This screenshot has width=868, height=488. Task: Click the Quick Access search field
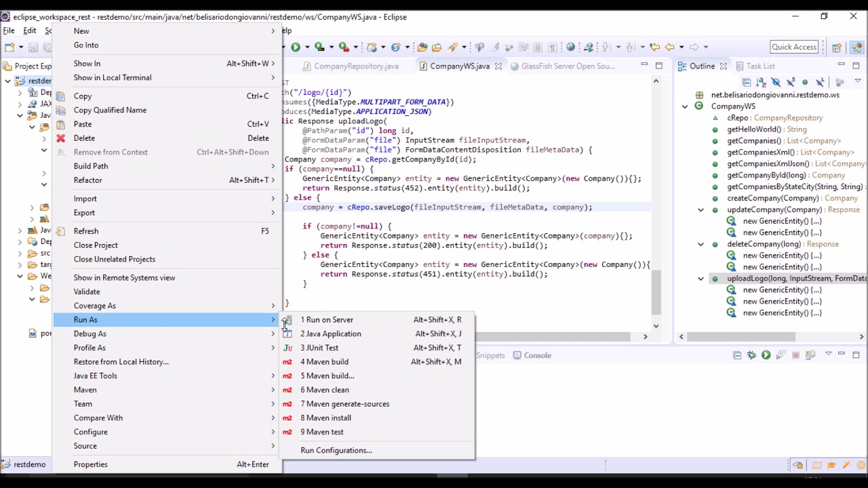coord(794,47)
